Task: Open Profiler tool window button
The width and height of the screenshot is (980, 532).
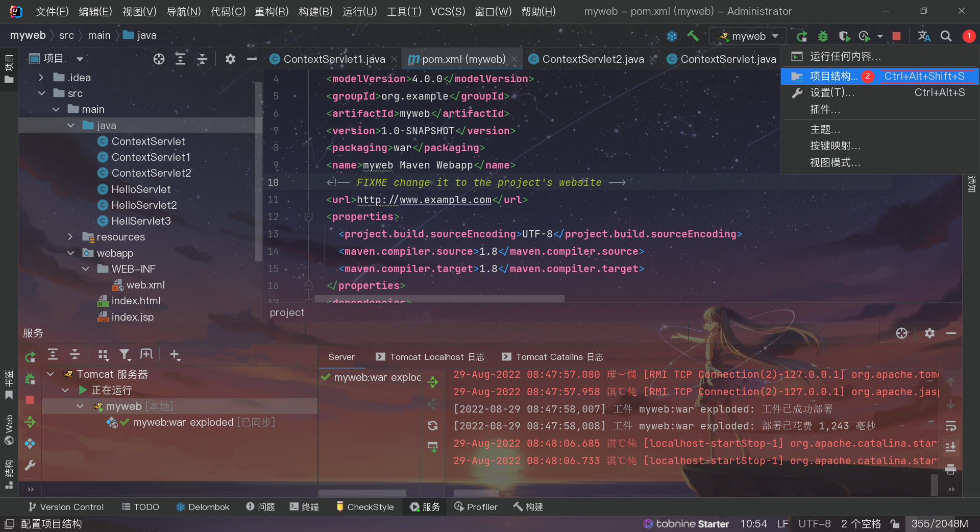Action: (x=476, y=507)
